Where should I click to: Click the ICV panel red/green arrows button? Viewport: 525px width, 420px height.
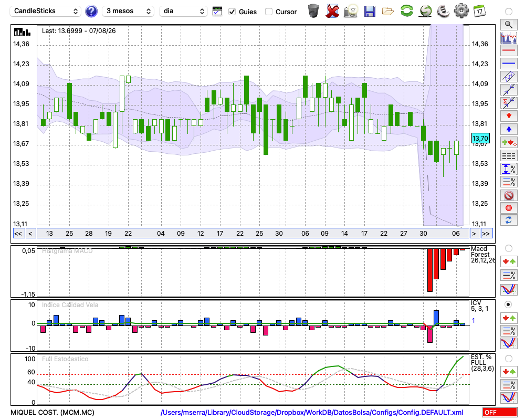tap(509, 318)
